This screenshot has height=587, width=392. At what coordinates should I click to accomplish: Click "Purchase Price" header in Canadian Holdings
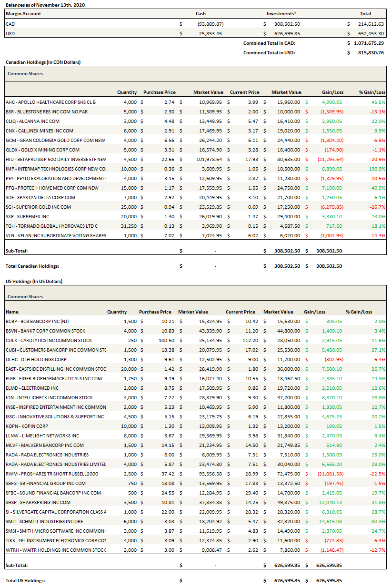159,92
